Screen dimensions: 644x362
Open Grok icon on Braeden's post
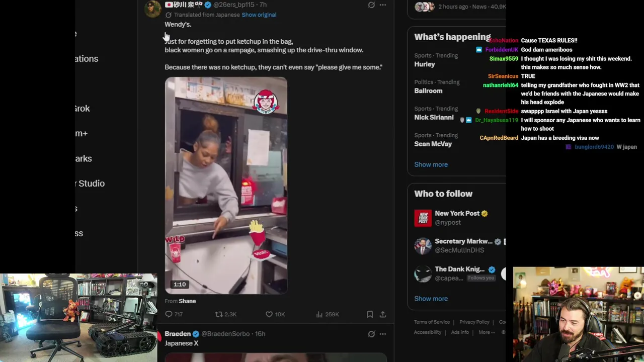coord(371,334)
